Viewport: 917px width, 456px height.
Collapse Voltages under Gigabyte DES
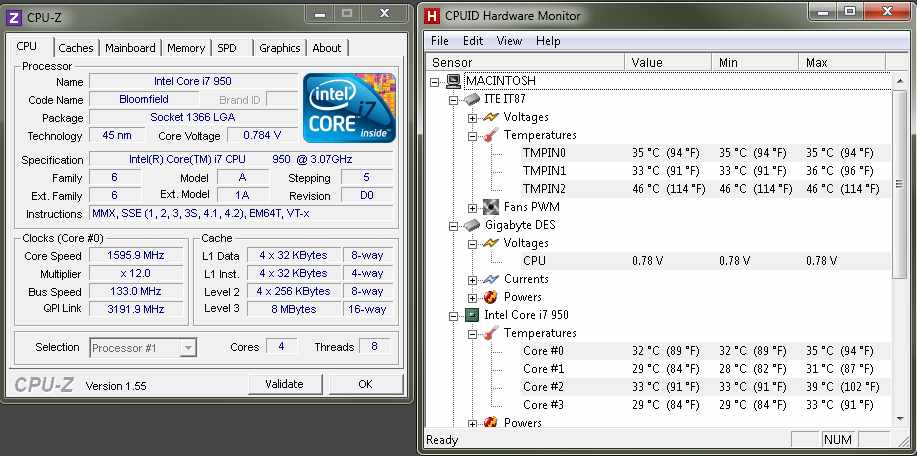point(472,244)
